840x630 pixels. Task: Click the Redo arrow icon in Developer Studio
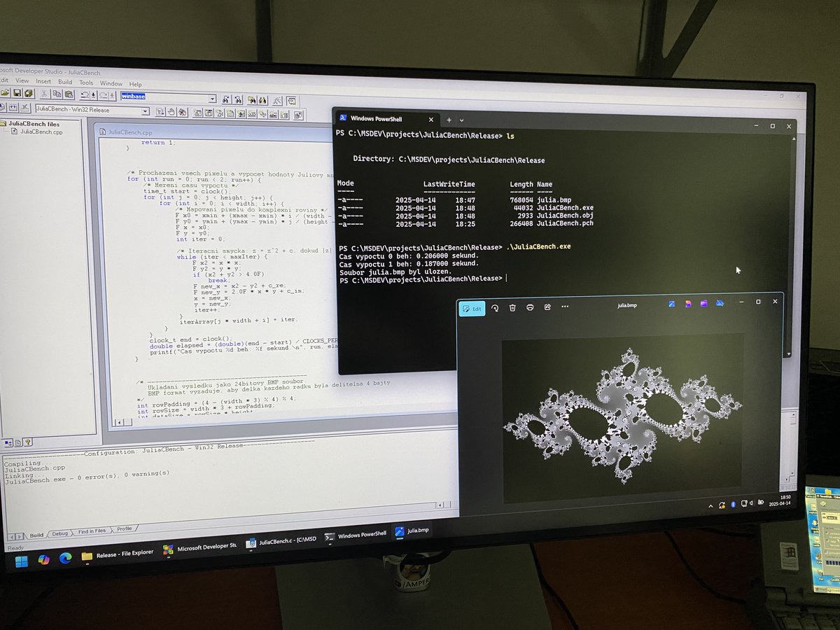coord(104,95)
